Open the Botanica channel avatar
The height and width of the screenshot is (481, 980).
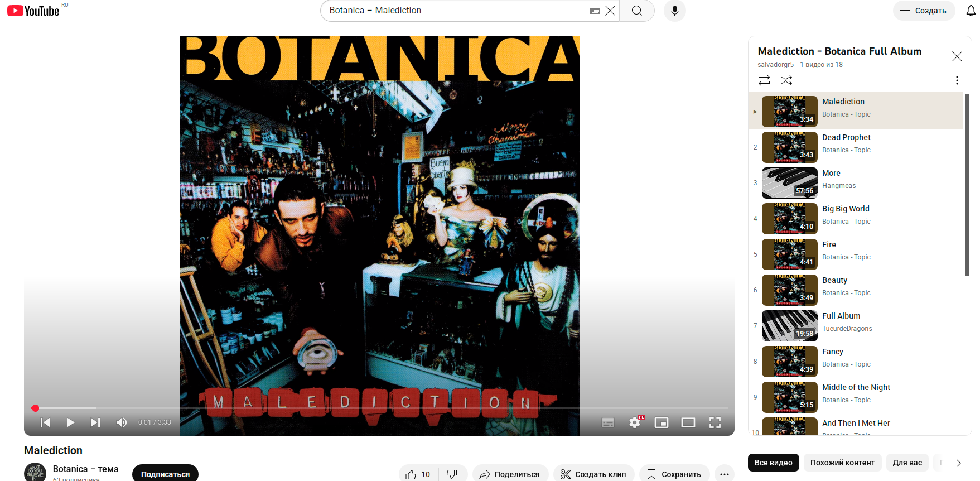point(35,473)
